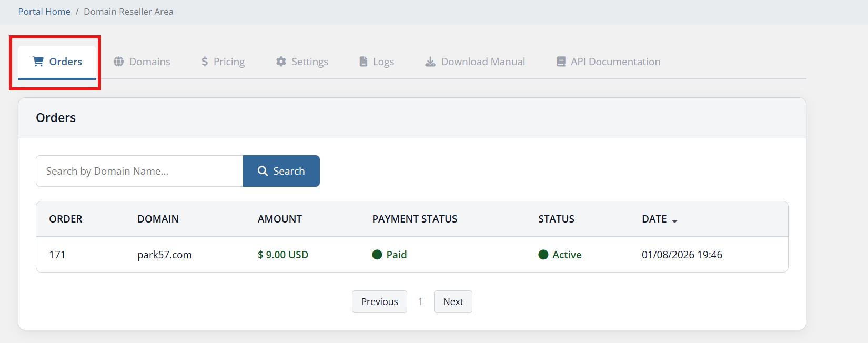
Task: Click the shopping cart icon on Orders tab
Action: click(38, 62)
